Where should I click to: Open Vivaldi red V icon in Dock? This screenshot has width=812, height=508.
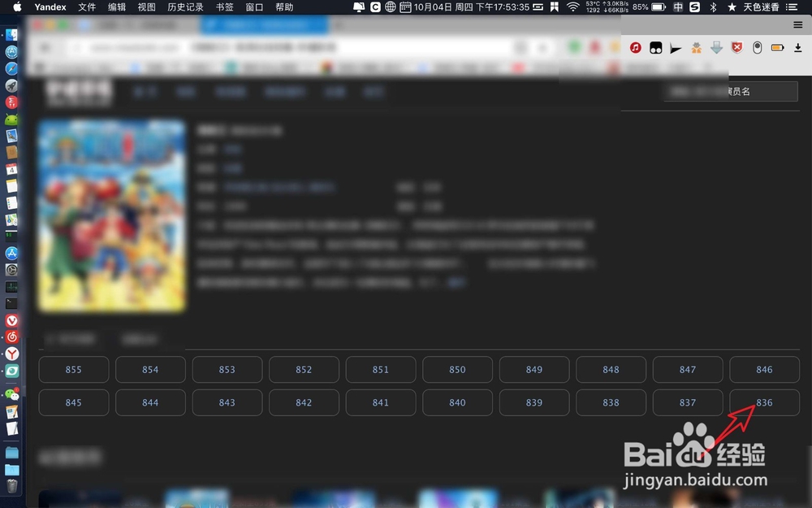[x=11, y=319]
